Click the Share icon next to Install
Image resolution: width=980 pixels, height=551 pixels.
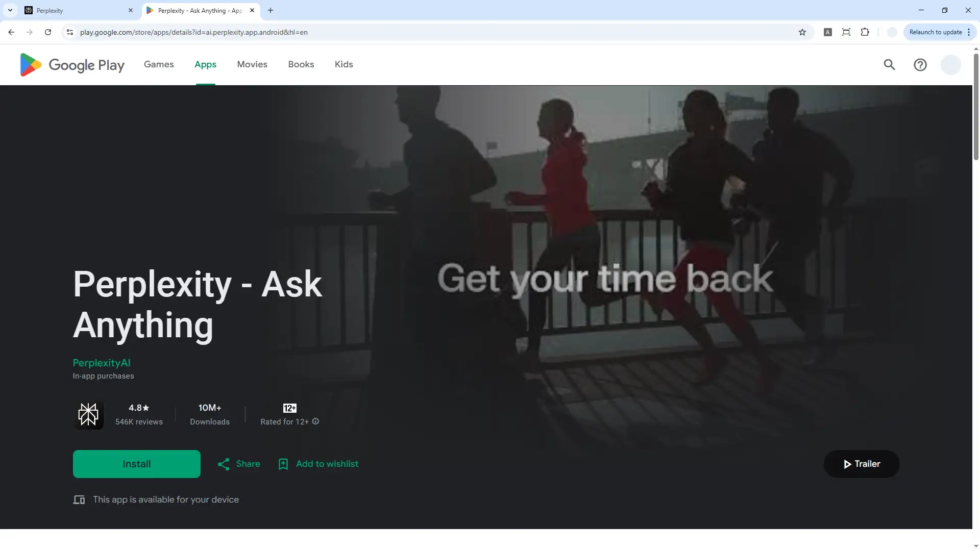point(225,464)
